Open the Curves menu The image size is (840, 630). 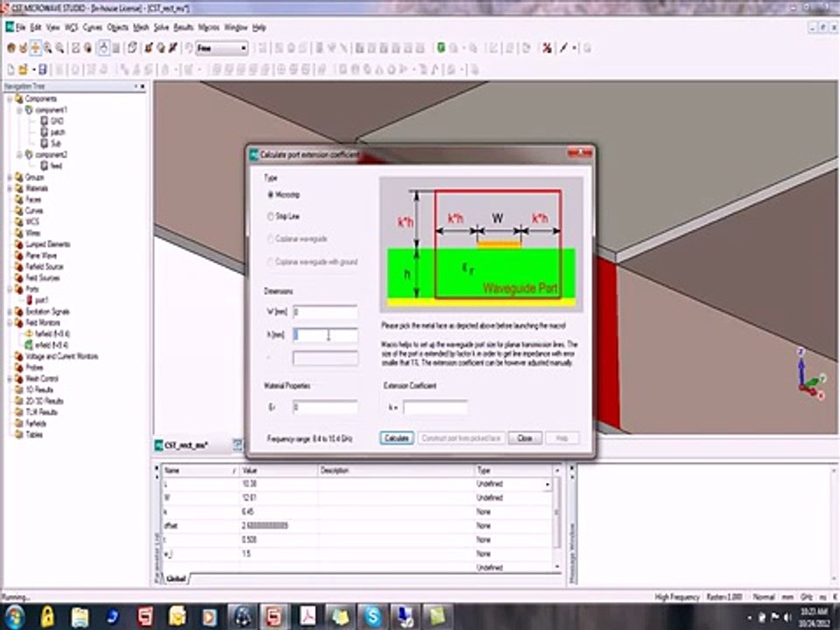[93, 27]
